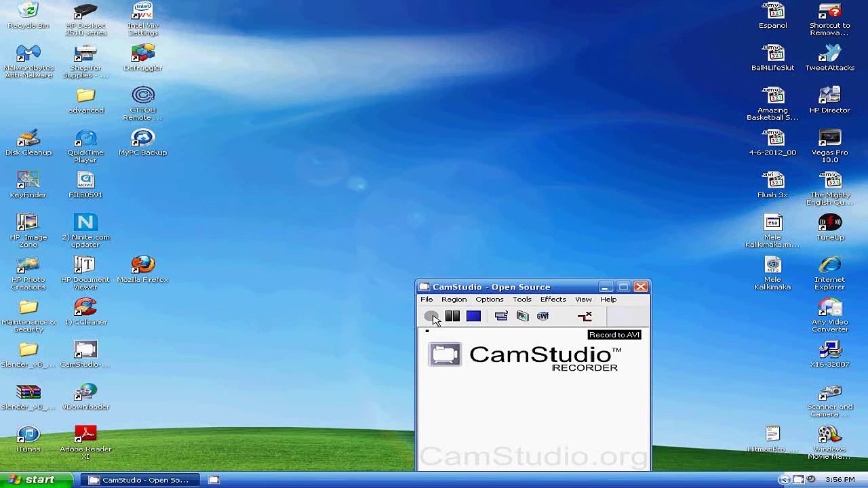
Task: Select the Slender_v0 yellow folder icon
Action: (x=28, y=354)
